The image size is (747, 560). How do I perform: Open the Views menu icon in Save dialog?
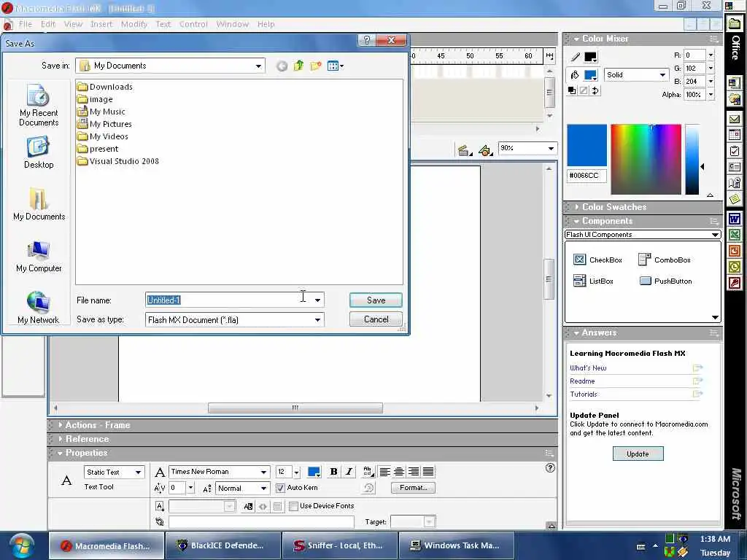pos(336,66)
